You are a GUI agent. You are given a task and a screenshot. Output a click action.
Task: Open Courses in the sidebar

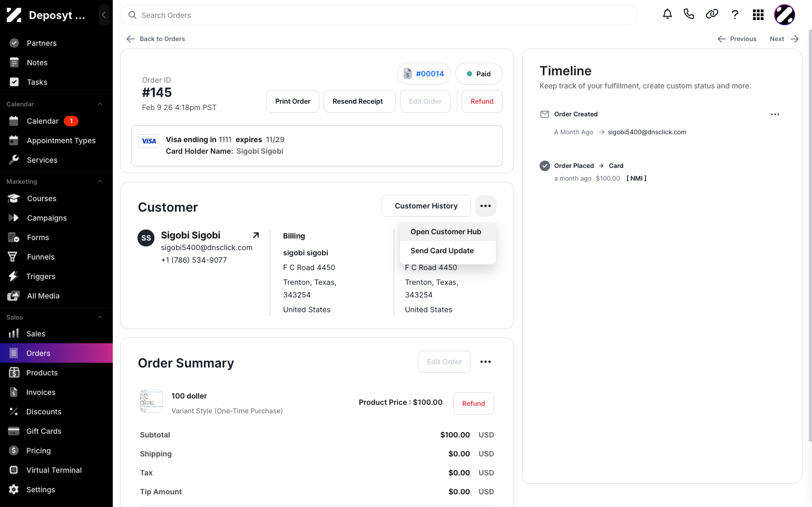[x=56, y=198]
